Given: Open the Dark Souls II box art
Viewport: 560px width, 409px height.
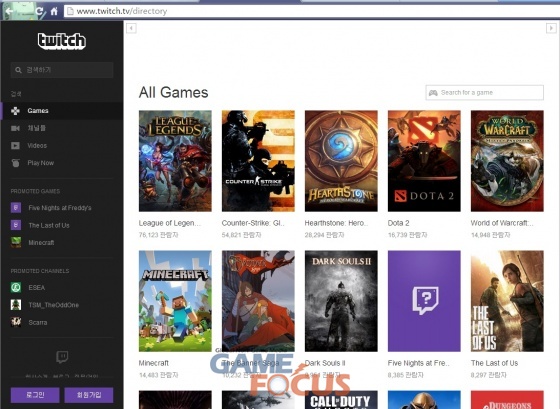Looking at the screenshot, I should click(341, 301).
